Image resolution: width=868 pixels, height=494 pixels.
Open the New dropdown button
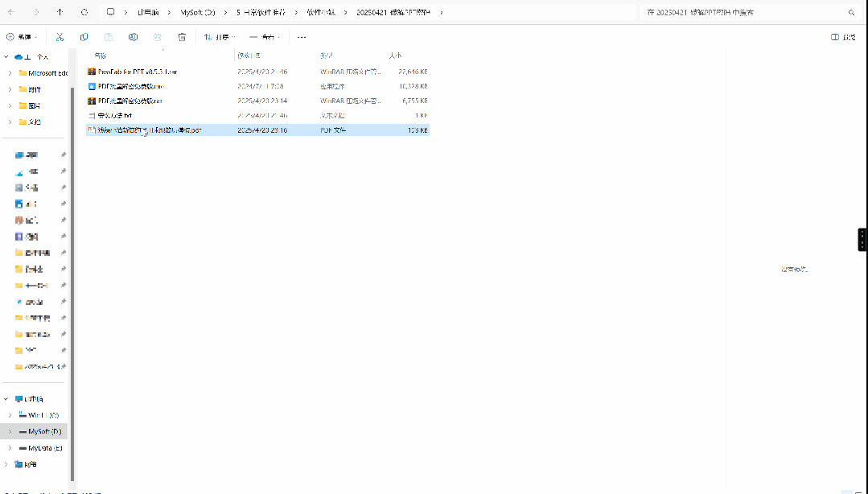tap(23, 37)
